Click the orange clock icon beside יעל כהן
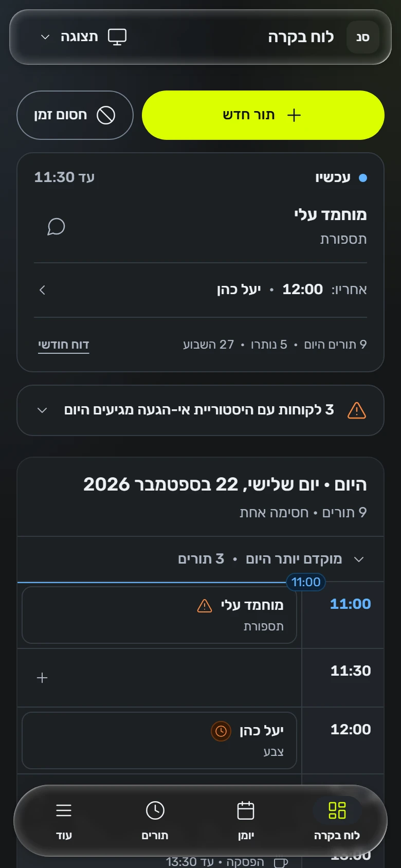This screenshot has width=401, height=868. (221, 731)
